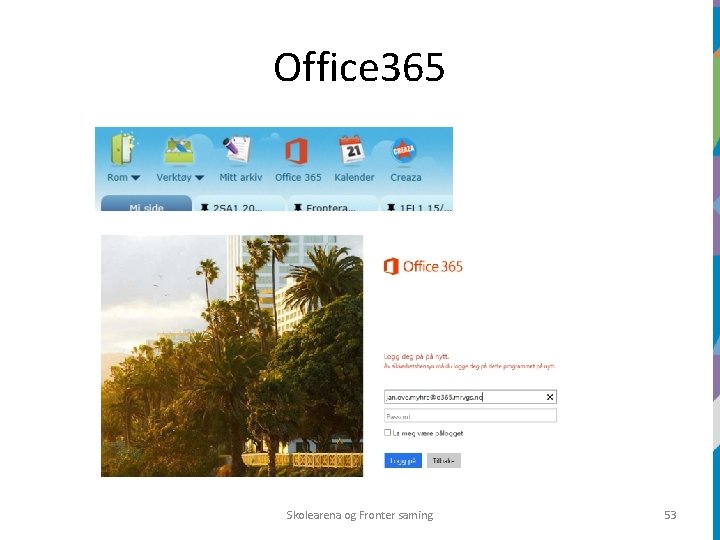The height and width of the screenshot is (540, 720).
Task: Click the Creaza label
Action: pos(405,177)
